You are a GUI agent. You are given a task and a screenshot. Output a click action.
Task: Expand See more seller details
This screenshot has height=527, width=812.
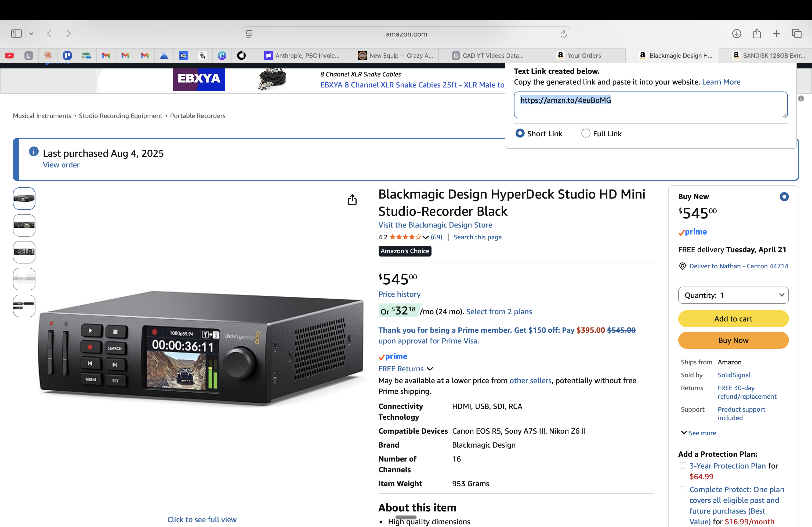point(698,433)
